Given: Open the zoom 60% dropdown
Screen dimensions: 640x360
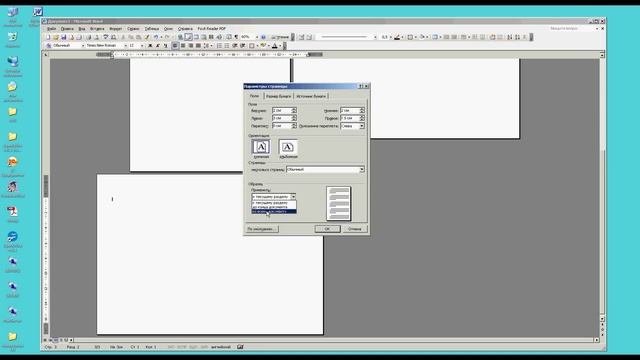Looking at the screenshot, I should pos(257,37).
